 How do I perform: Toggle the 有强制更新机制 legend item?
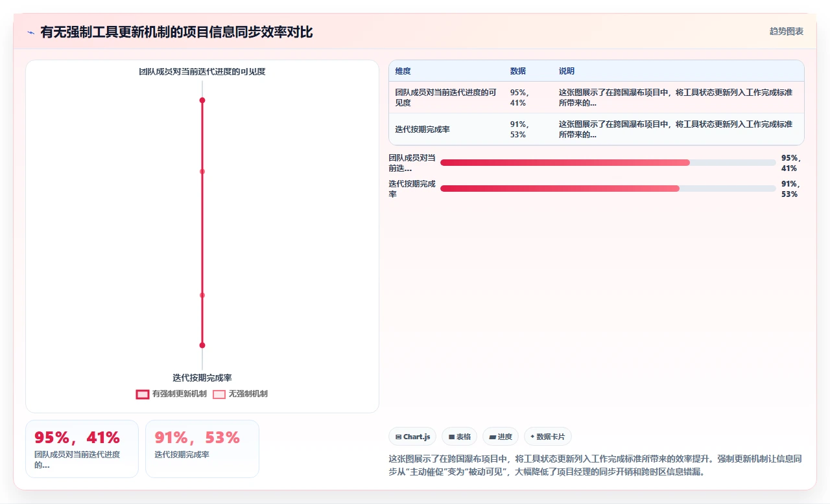(172, 394)
